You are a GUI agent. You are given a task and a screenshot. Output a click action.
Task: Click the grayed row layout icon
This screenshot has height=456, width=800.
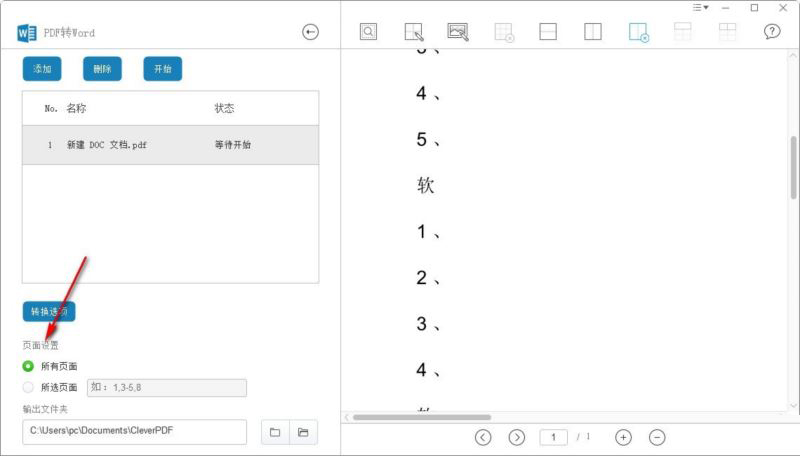point(683,32)
